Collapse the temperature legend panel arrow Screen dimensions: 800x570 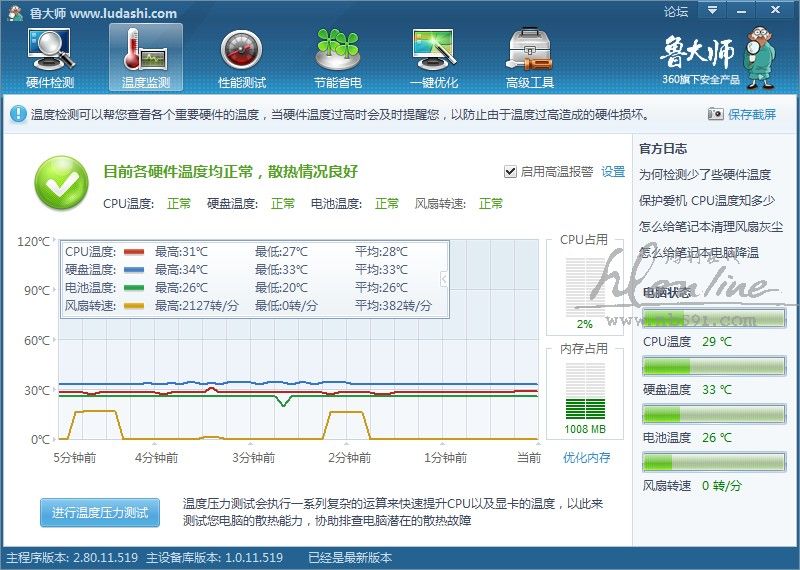(444, 279)
